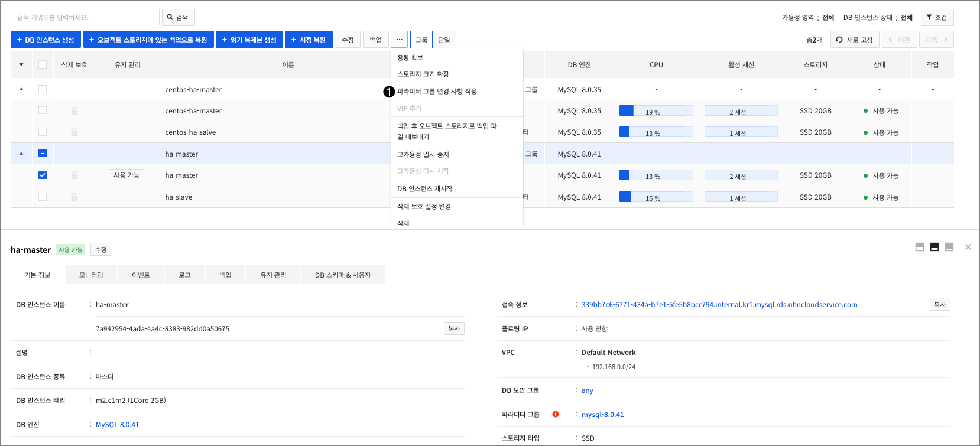Open the connection info hostname link

coord(719,305)
